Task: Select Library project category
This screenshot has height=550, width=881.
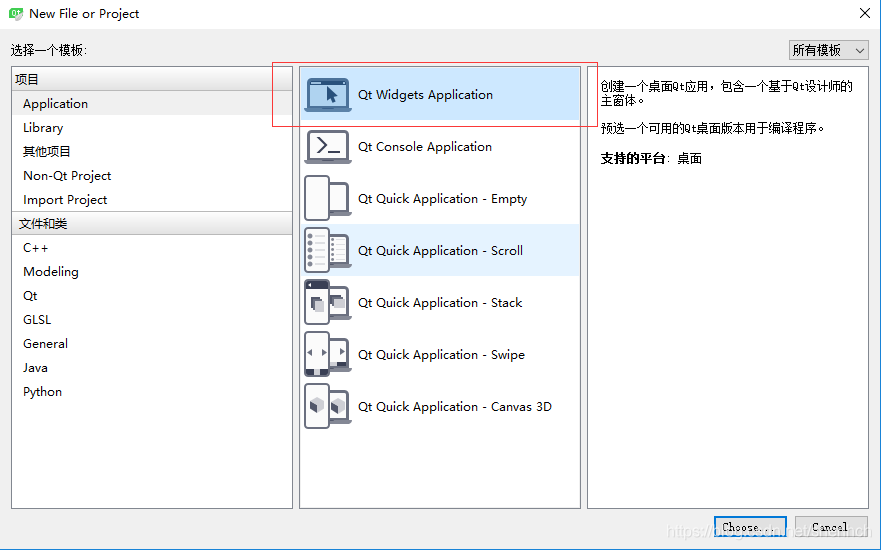Action: pyautogui.click(x=152, y=128)
